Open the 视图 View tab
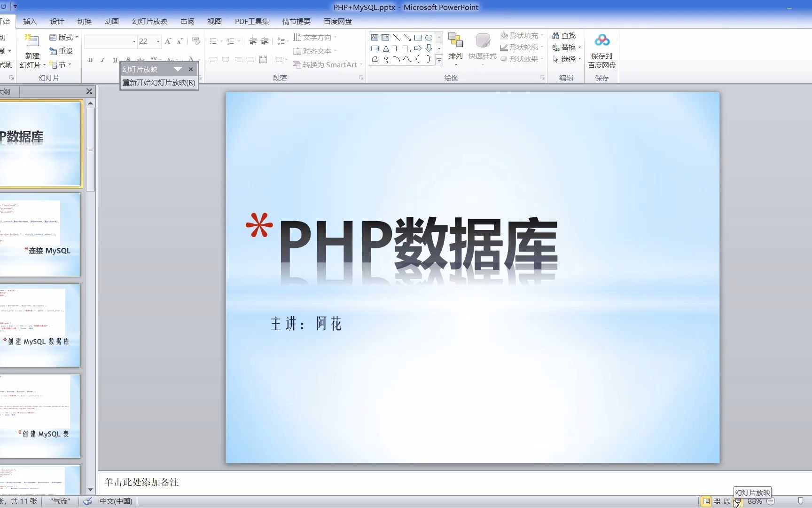 click(x=214, y=21)
